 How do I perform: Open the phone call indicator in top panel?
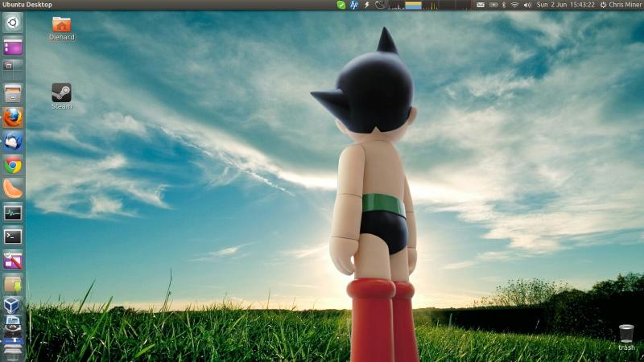(380, 5)
